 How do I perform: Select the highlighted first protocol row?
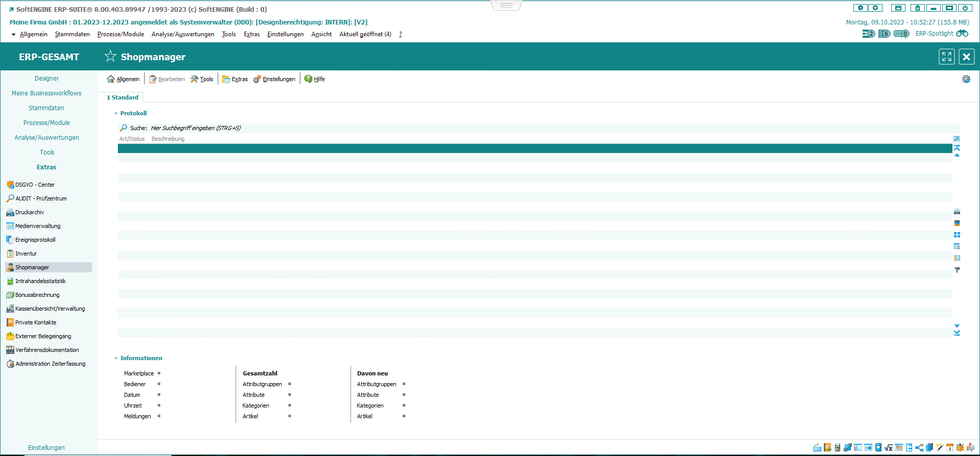[x=535, y=148]
